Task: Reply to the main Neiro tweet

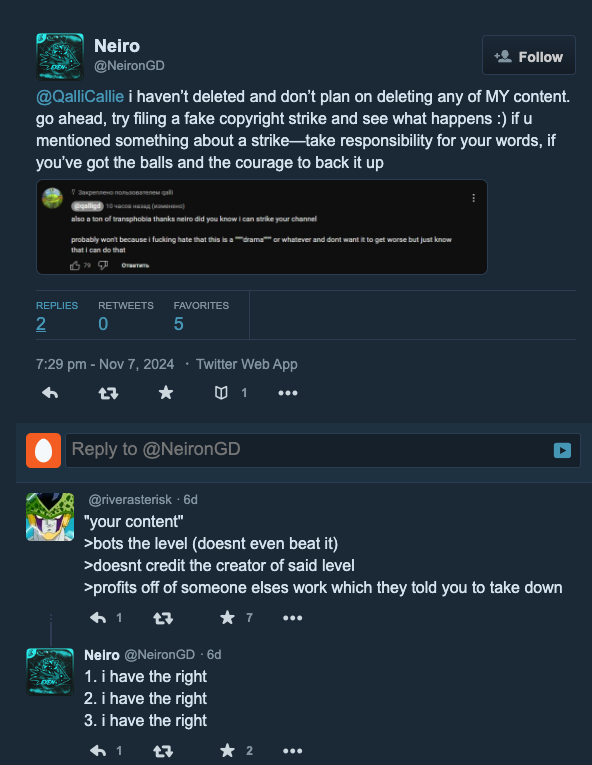Action: pyautogui.click(x=50, y=393)
